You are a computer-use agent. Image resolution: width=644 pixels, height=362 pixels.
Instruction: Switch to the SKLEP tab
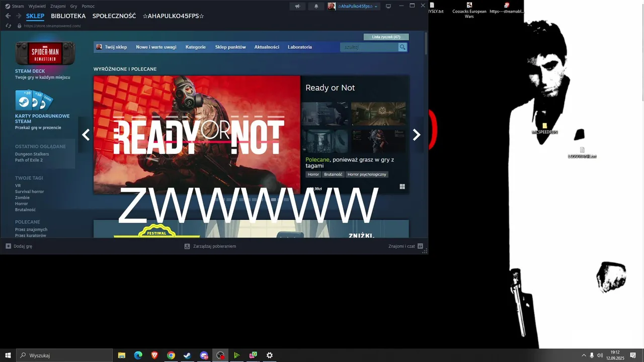coord(35,16)
